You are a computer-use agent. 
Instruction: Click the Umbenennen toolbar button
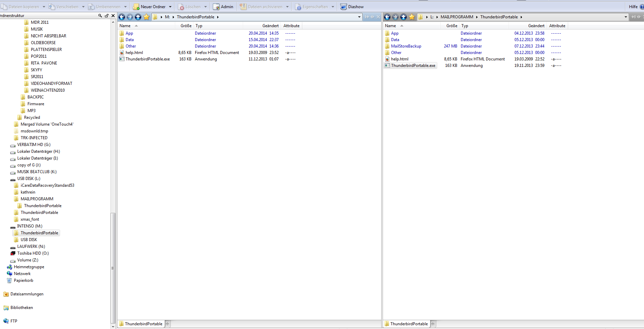point(105,7)
